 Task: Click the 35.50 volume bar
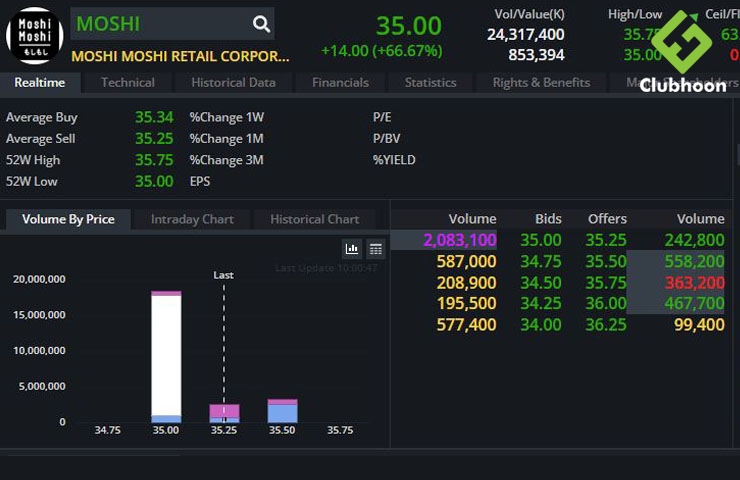pos(282,411)
